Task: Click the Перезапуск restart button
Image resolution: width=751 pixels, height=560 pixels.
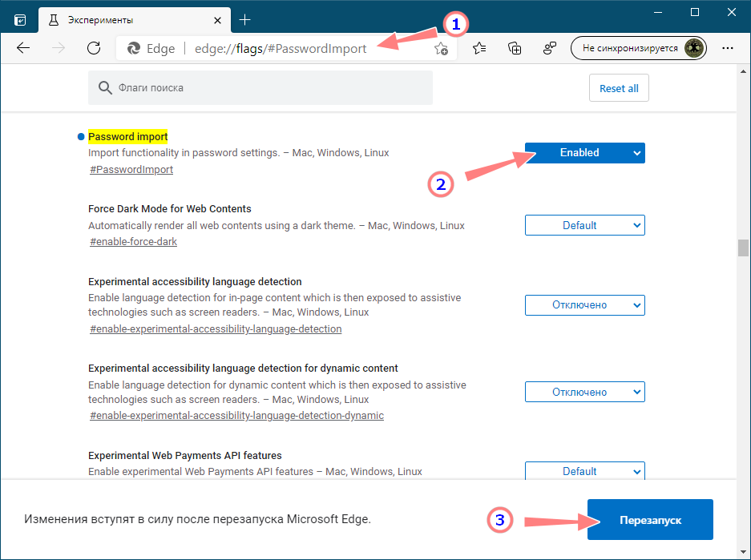Action: point(650,520)
